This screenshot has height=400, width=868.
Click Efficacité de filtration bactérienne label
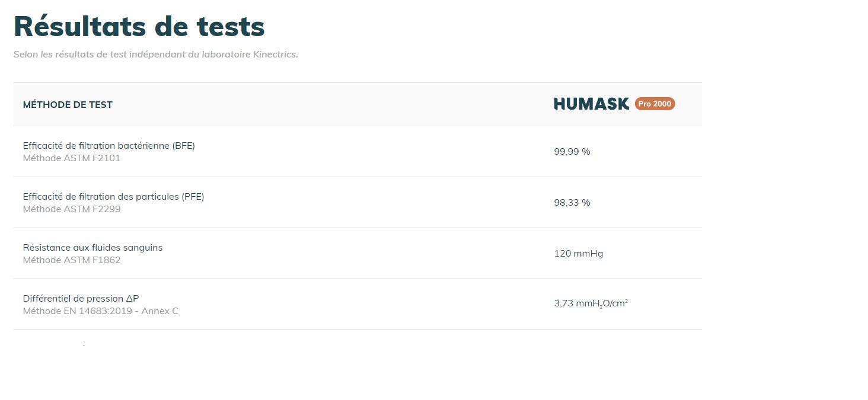[96, 146]
